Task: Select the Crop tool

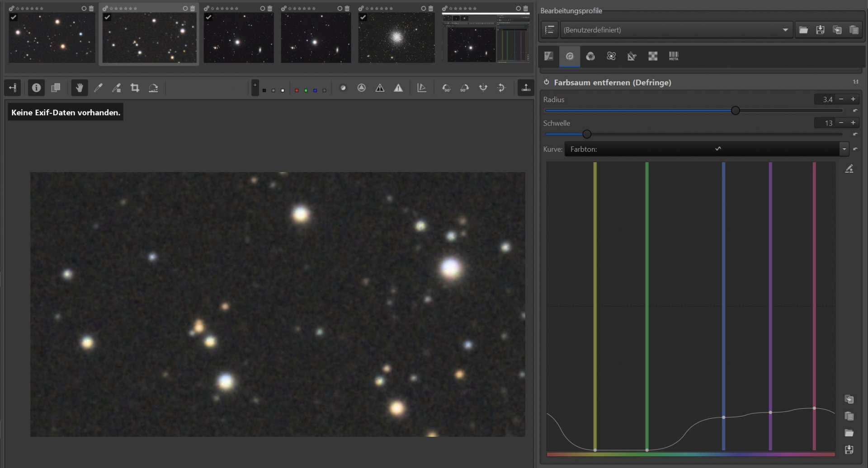Action: 135,88
